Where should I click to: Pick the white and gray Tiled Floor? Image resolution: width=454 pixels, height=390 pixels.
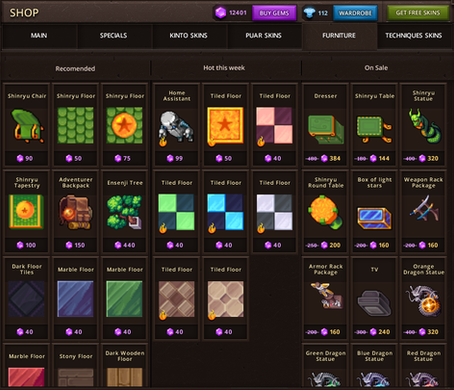(x=274, y=212)
